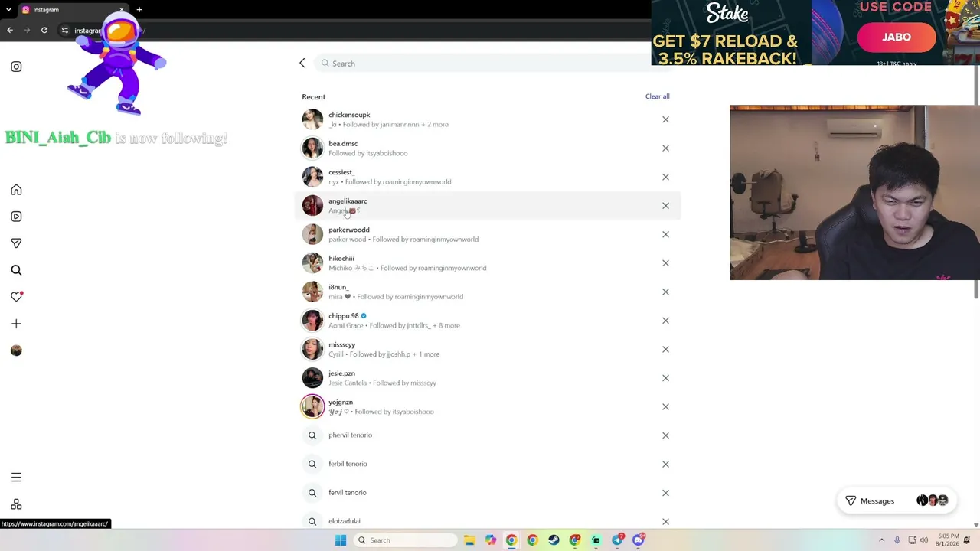Open the More hamburger menu icon
980x551 pixels.
pyautogui.click(x=16, y=478)
